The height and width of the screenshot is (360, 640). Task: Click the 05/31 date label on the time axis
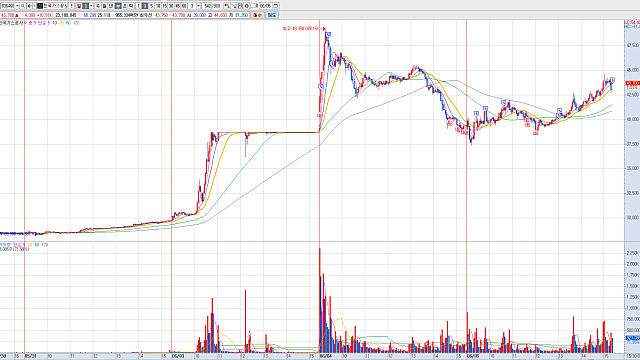[31, 356]
